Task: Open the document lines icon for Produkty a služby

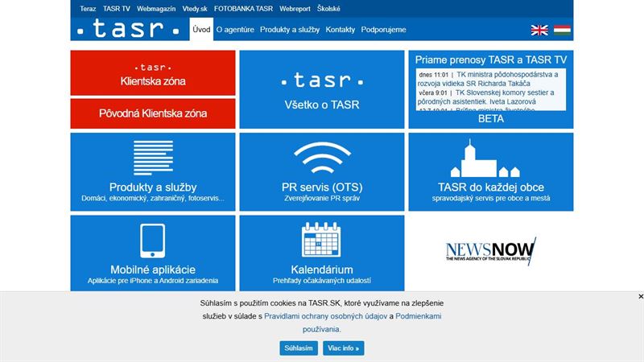Action: click(x=153, y=158)
